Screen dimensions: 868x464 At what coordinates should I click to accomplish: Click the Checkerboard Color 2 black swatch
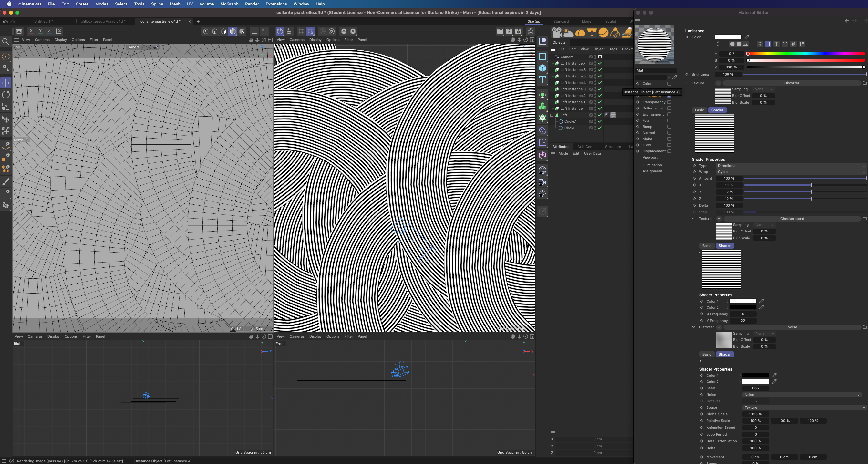(x=743, y=307)
